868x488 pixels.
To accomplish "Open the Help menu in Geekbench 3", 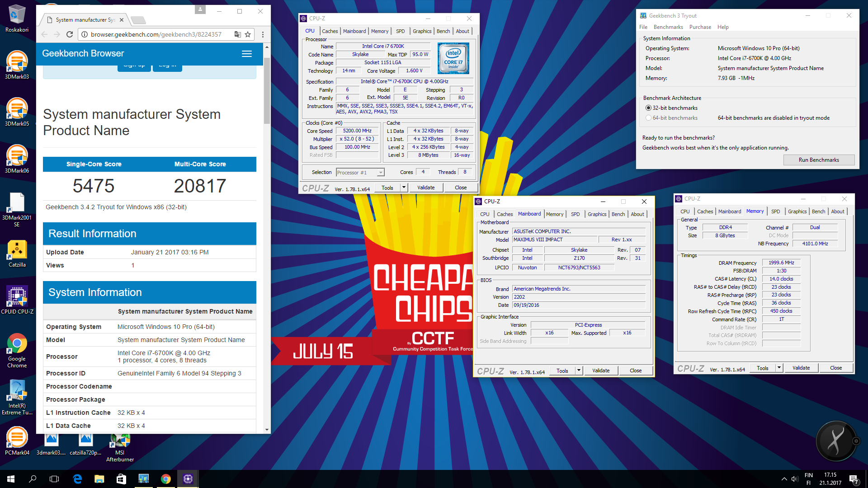I will [723, 27].
